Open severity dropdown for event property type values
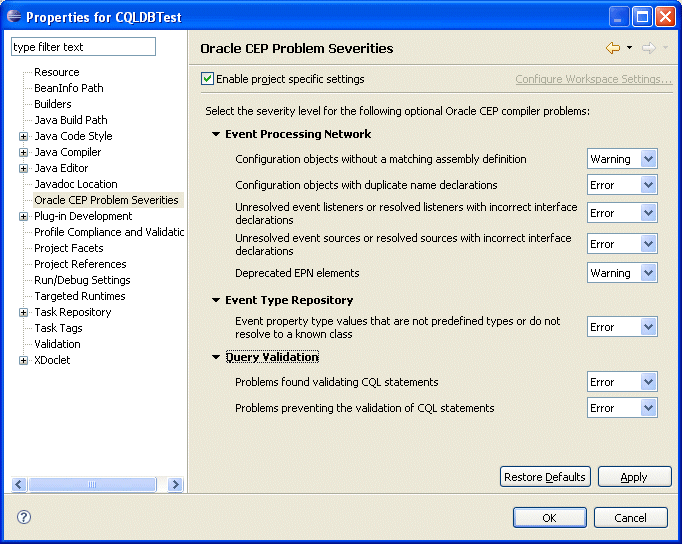This screenshot has height=544, width=682. click(622, 327)
